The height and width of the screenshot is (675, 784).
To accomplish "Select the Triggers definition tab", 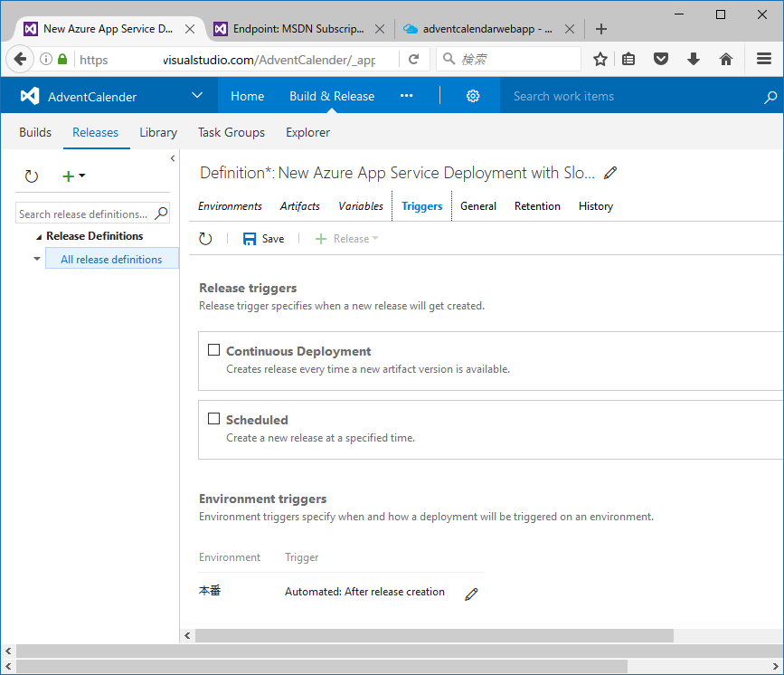I will (x=422, y=206).
